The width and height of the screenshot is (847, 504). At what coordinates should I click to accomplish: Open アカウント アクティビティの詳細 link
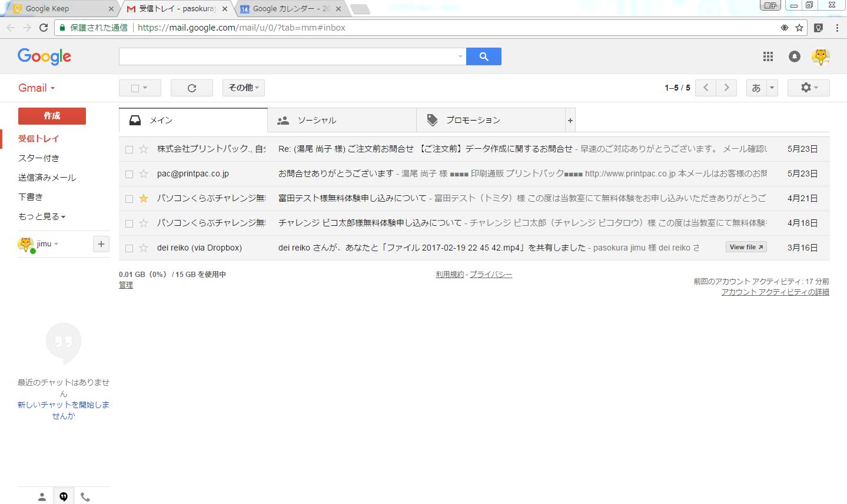click(x=775, y=292)
